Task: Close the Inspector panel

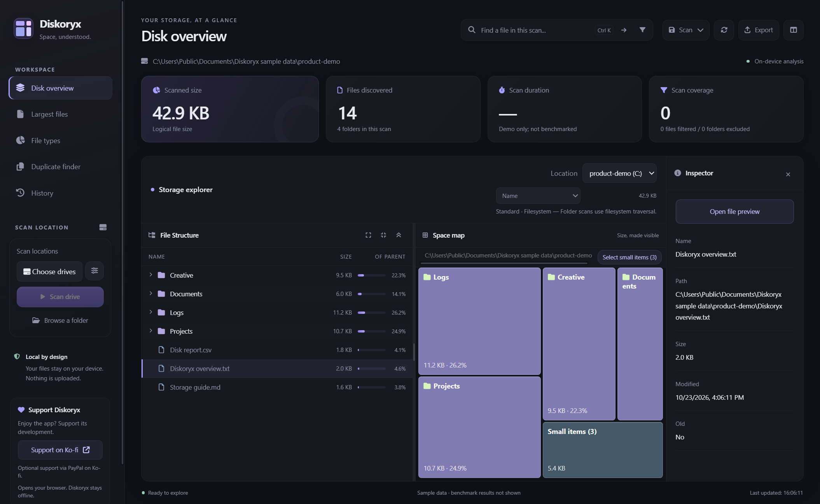Action: [788, 174]
